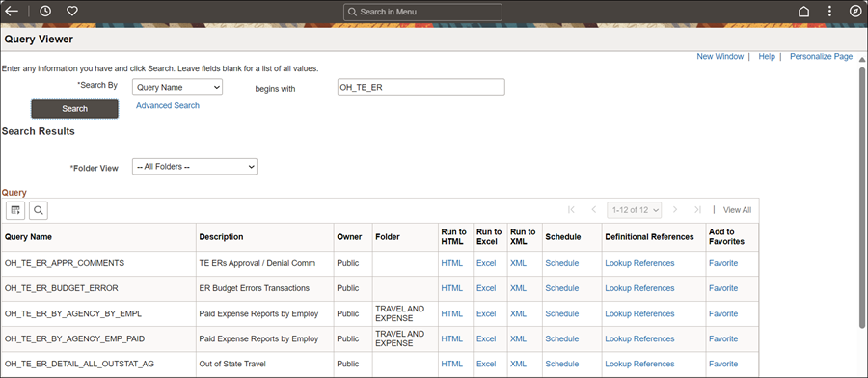Screen dimensions: 868x378
Task: Run OH_TE_ER_APPR_COMMENTS to Excel
Action: coord(486,263)
